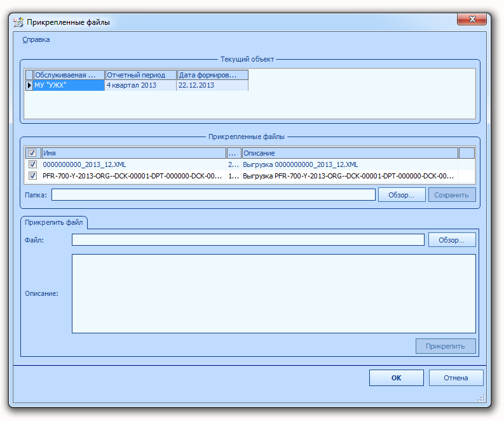Viewport: 504px width, 421px height.
Task: Select file name 0000000000_2013_12.XML
Action: pos(133,164)
